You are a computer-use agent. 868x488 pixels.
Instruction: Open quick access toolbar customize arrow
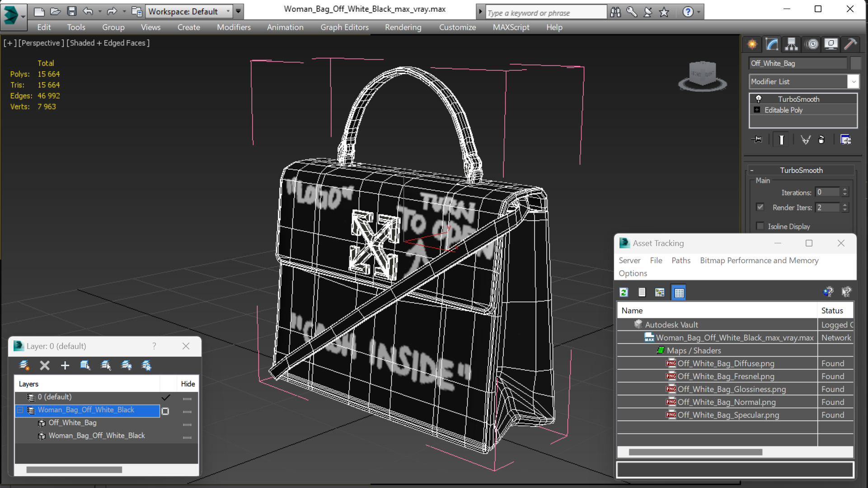click(x=238, y=11)
